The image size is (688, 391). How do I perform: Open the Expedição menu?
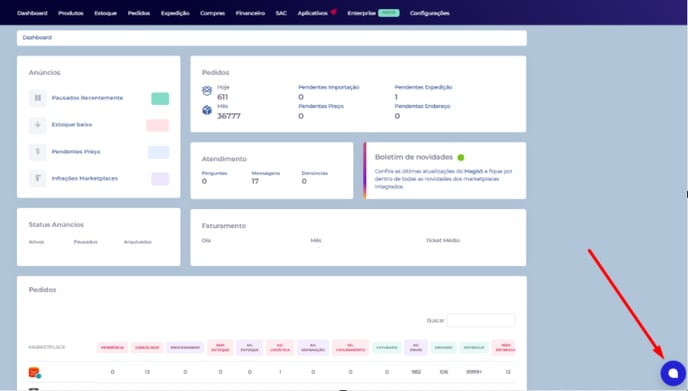(175, 13)
